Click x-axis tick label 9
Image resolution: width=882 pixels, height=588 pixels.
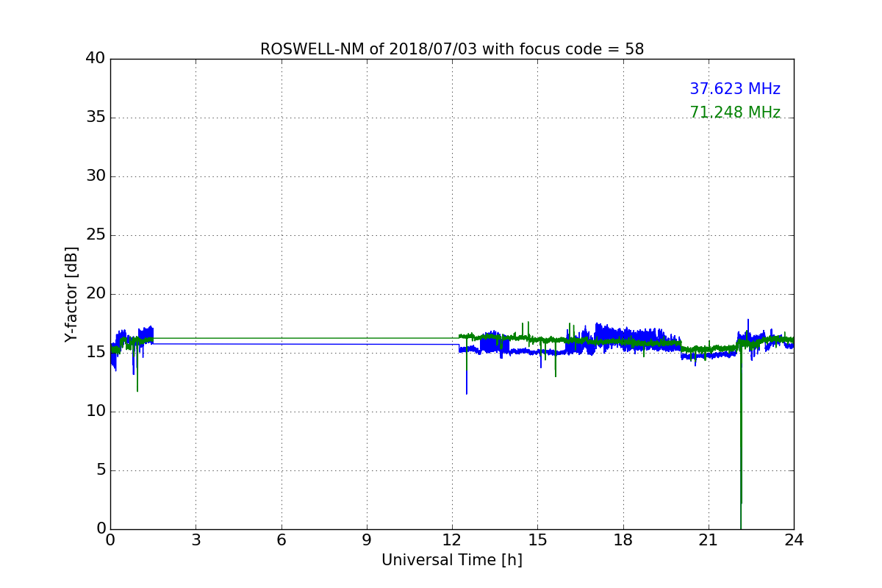click(x=367, y=540)
